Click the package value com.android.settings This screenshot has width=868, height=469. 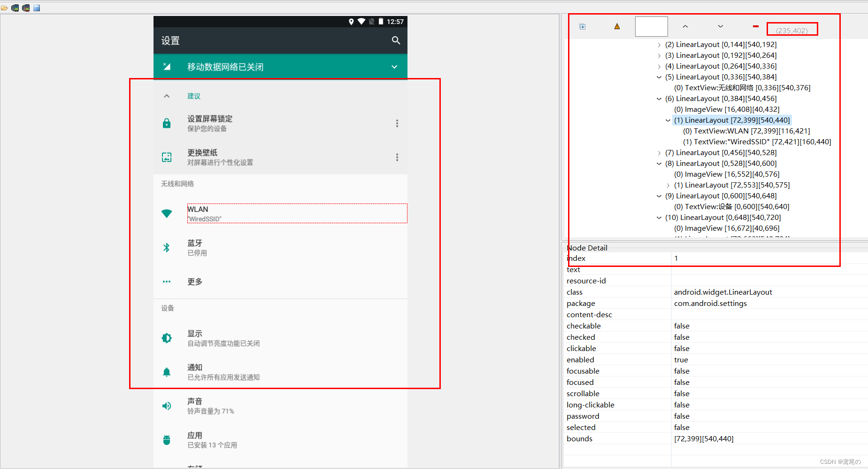[710, 304]
